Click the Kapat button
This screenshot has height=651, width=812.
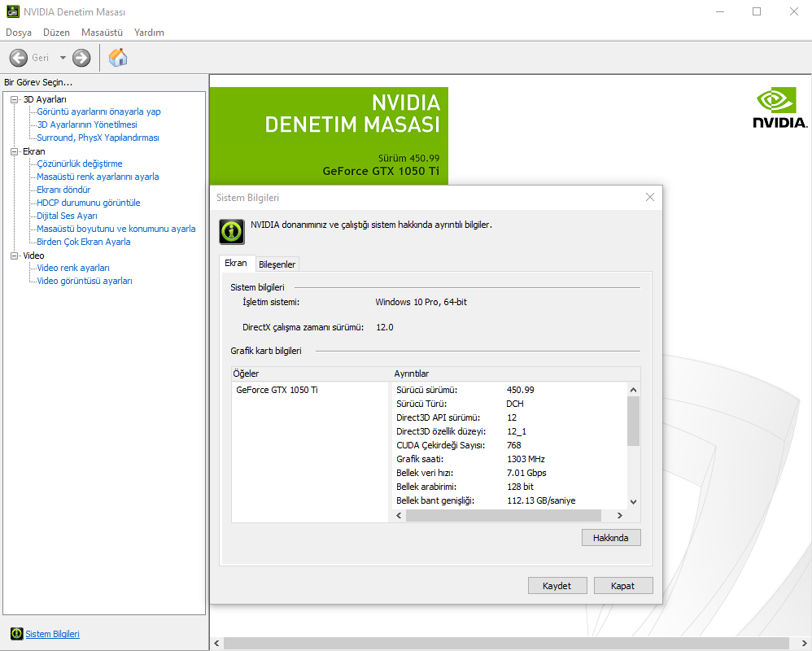click(x=622, y=586)
